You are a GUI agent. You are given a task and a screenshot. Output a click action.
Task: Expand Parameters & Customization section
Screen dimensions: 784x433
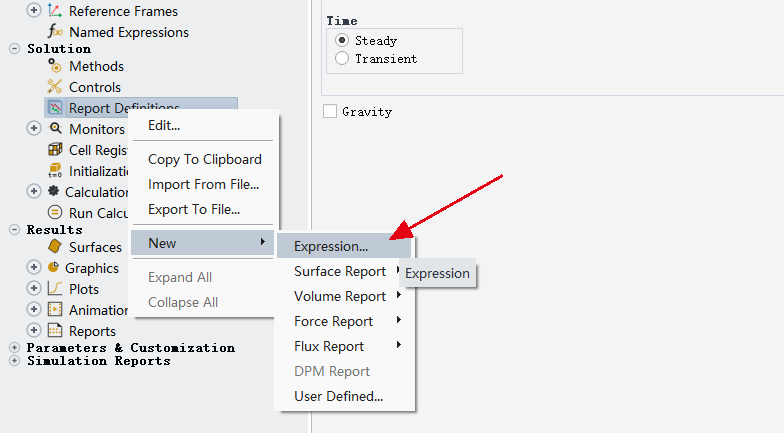14,347
